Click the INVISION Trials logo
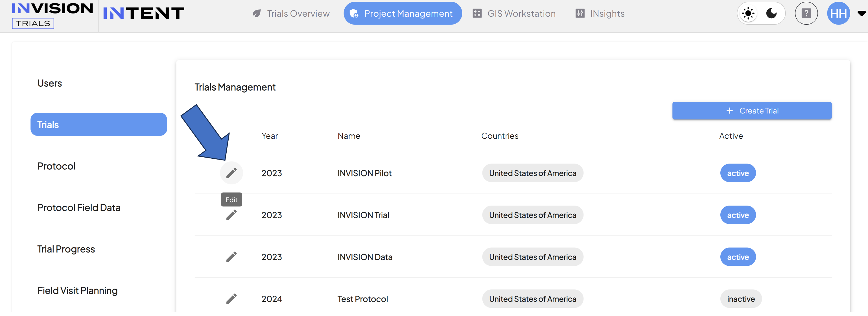 click(x=52, y=15)
